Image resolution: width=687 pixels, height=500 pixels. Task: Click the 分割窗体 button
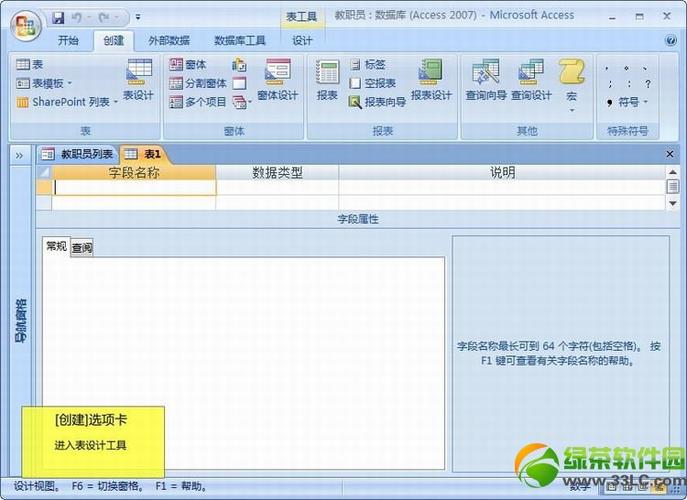coord(198,83)
